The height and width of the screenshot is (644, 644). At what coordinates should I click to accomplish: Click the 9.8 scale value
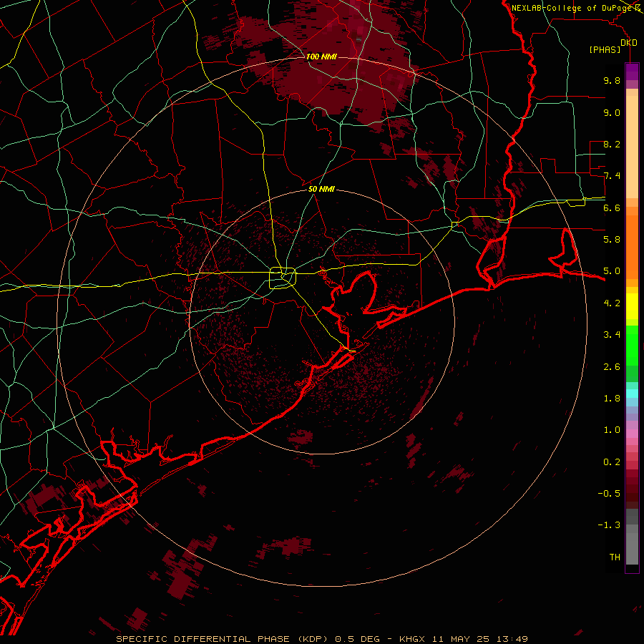(x=612, y=80)
